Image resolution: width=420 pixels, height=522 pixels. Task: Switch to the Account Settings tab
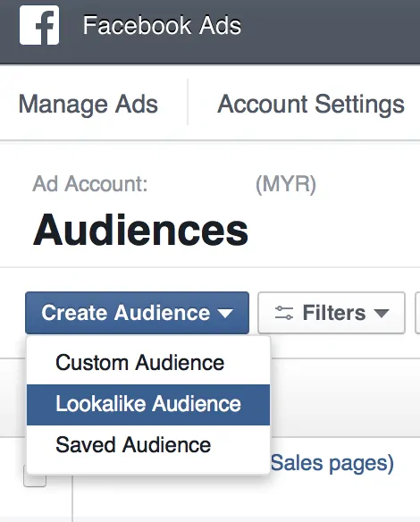pyautogui.click(x=311, y=105)
